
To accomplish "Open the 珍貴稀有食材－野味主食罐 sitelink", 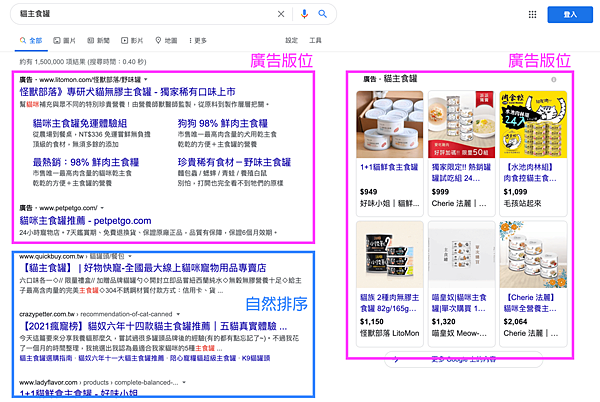I will coord(234,162).
